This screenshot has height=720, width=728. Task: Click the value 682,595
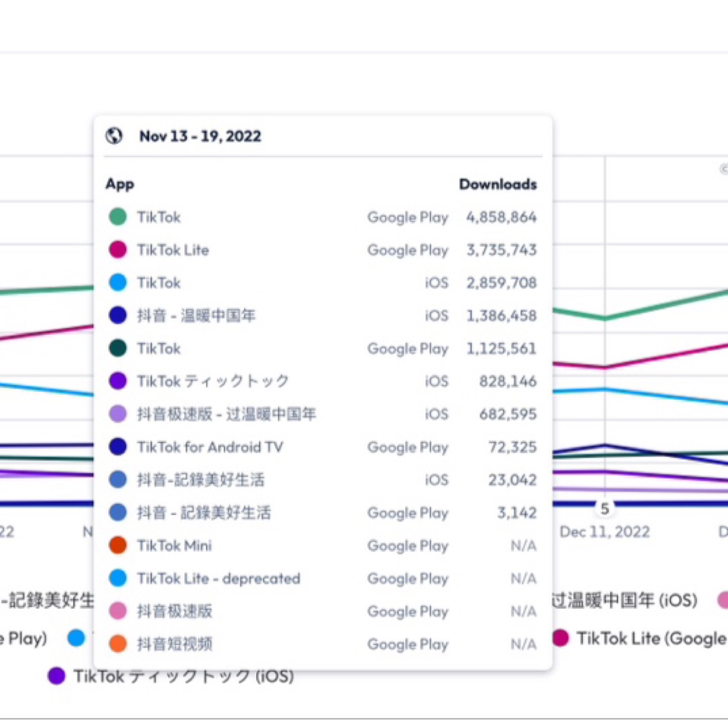pyautogui.click(x=508, y=414)
